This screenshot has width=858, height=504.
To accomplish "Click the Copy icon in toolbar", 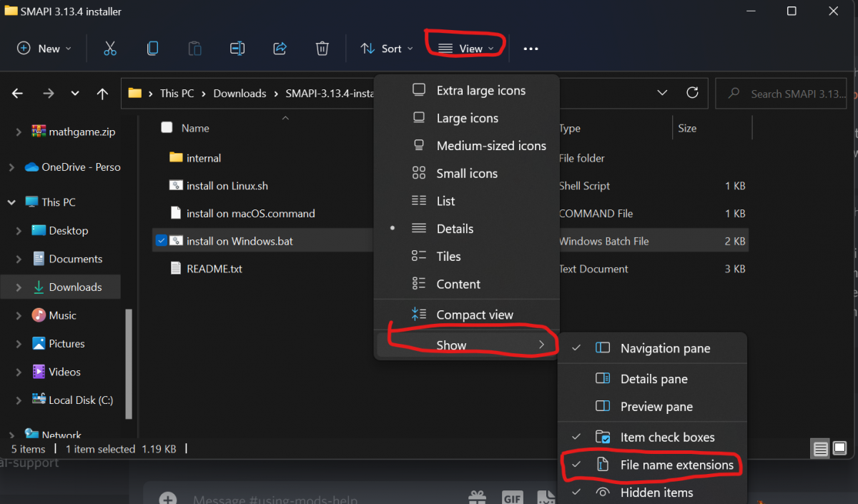I will point(152,49).
